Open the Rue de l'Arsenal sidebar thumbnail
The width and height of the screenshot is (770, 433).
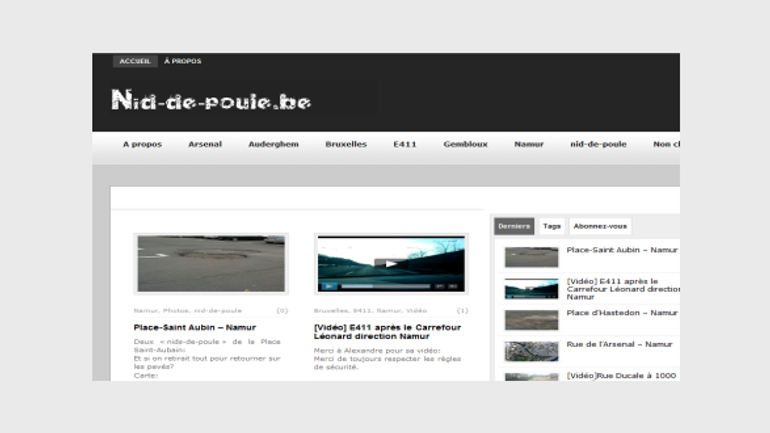[531, 351]
